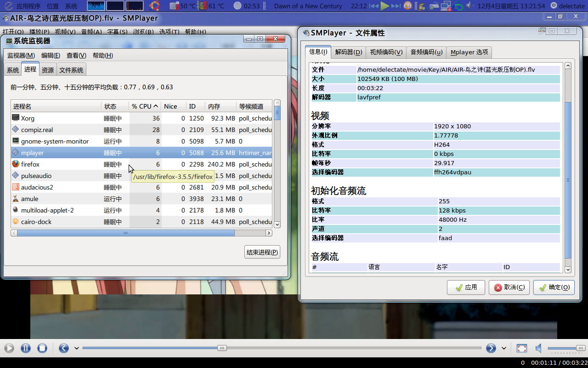588x368 pixels.
Task: Click the Play button in SMPlayer
Action: 9,348
